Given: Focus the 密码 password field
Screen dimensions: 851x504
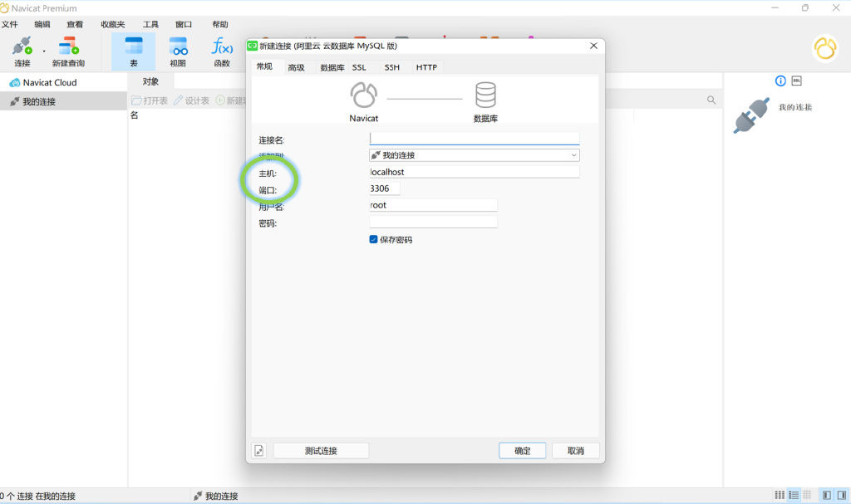Looking at the screenshot, I should click(433, 222).
